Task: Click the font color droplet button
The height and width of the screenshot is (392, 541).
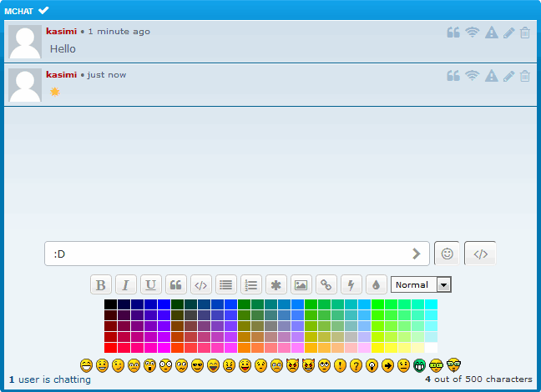Action: (x=376, y=284)
